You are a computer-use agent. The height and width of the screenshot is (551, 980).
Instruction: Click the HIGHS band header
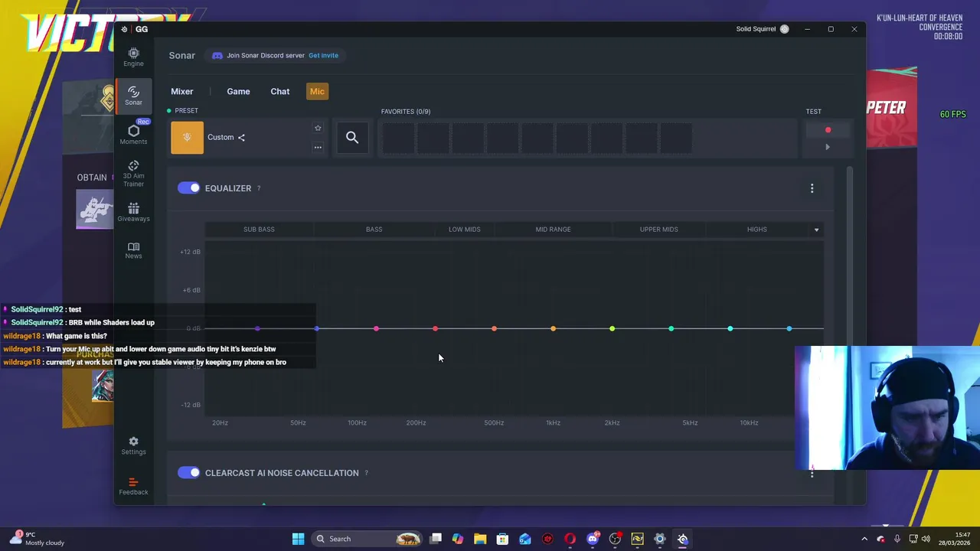pyautogui.click(x=756, y=230)
